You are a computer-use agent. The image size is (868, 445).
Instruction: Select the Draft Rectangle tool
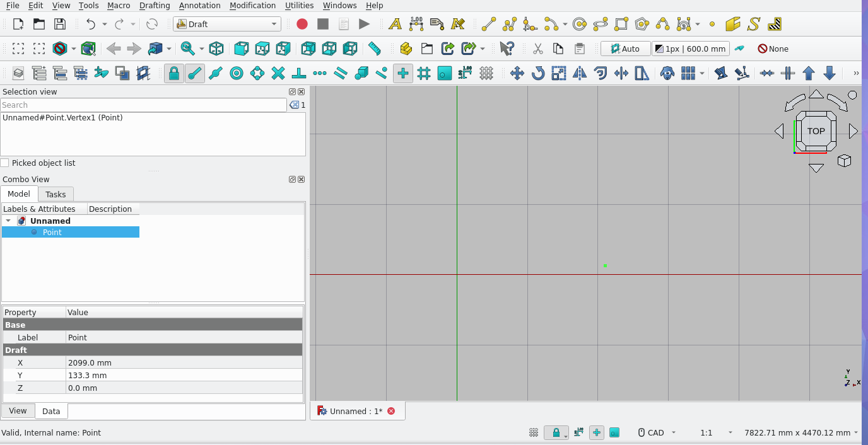coord(621,24)
